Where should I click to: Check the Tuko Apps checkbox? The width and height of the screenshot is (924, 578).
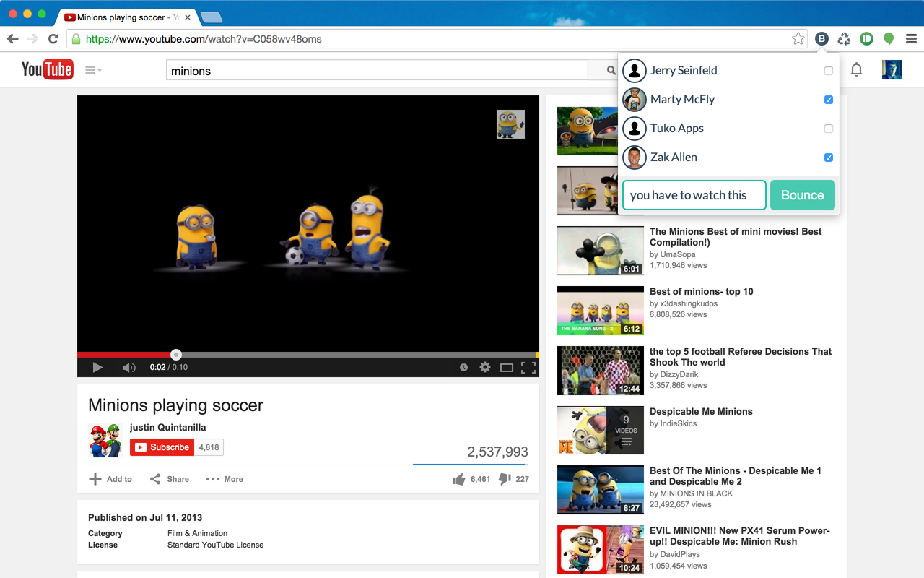[x=829, y=129]
